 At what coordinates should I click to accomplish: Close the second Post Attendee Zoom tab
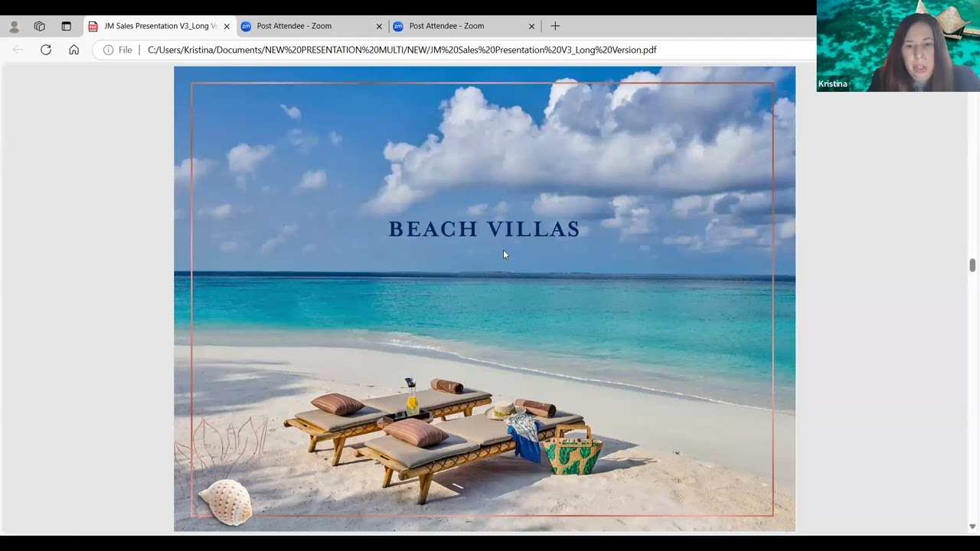click(531, 26)
